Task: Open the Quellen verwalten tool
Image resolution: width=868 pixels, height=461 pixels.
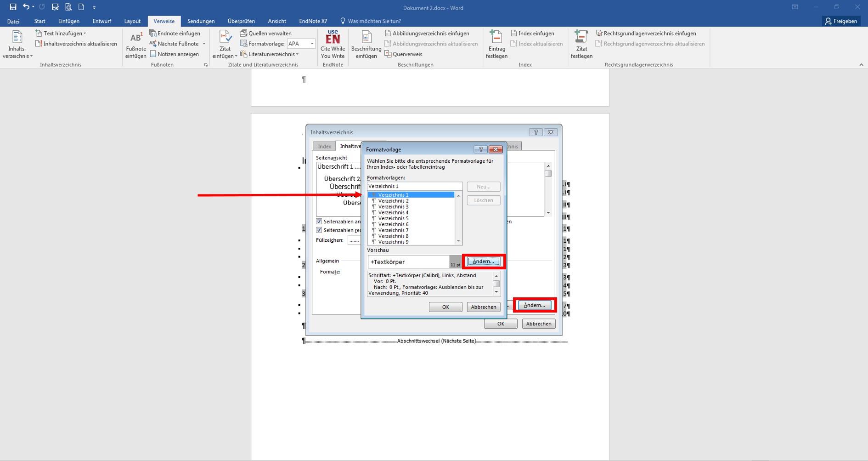Action: click(266, 33)
